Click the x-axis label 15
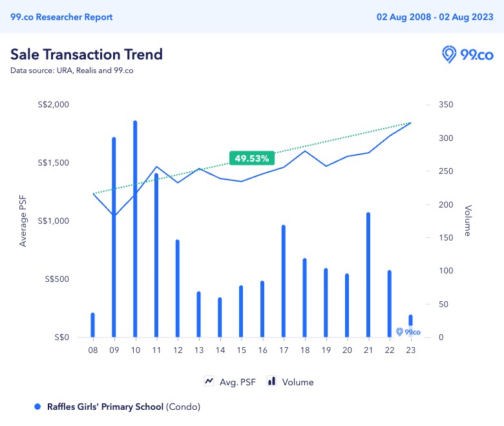This screenshot has width=504, height=426. click(241, 350)
